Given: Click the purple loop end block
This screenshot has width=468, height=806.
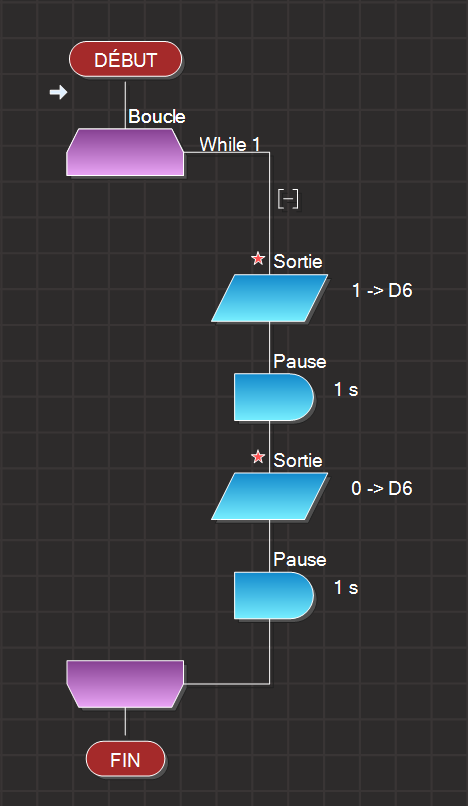Looking at the screenshot, I should click(x=125, y=684).
